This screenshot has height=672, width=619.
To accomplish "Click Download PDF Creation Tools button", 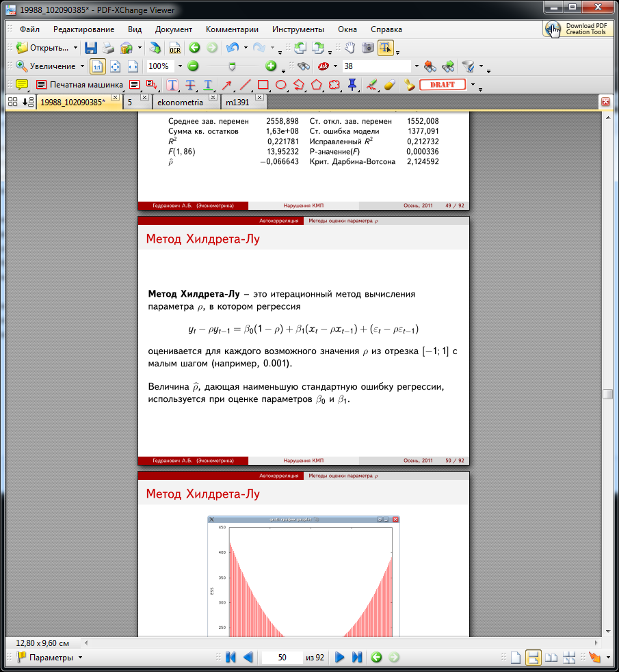I will 577,29.
